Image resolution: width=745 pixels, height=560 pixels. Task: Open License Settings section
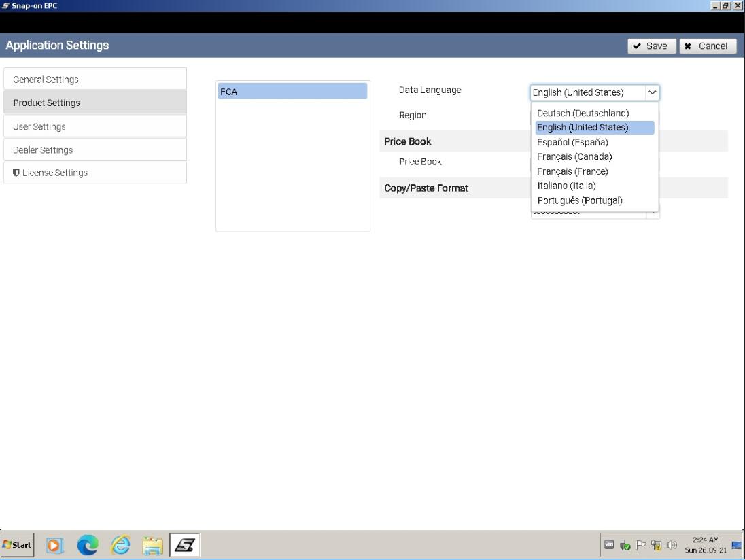95,173
